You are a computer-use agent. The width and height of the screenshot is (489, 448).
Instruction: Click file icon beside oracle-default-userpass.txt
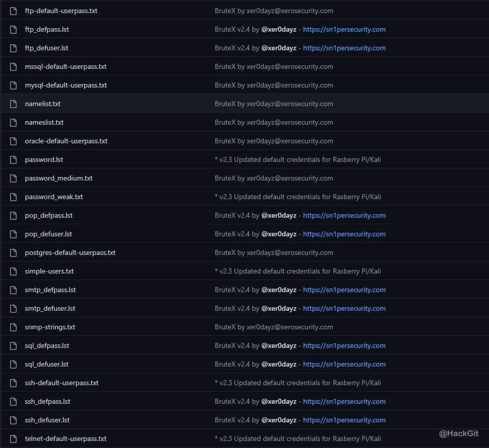pyautogui.click(x=14, y=141)
